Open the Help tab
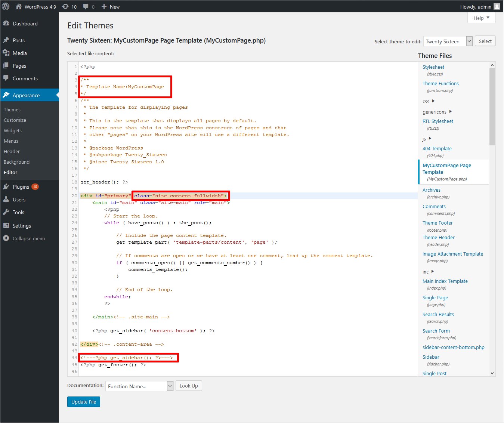 pos(481,18)
